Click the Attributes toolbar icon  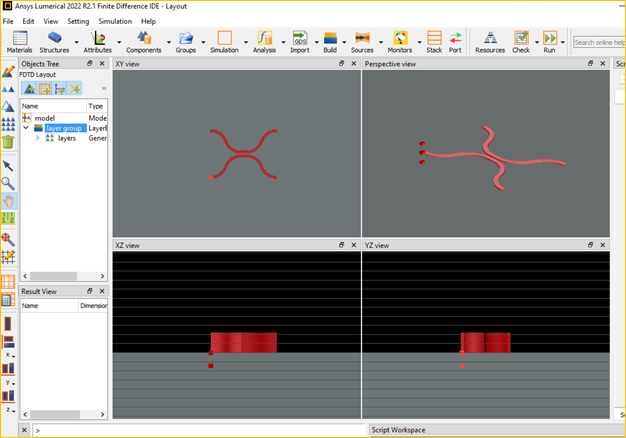pyautogui.click(x=97, y=42)
